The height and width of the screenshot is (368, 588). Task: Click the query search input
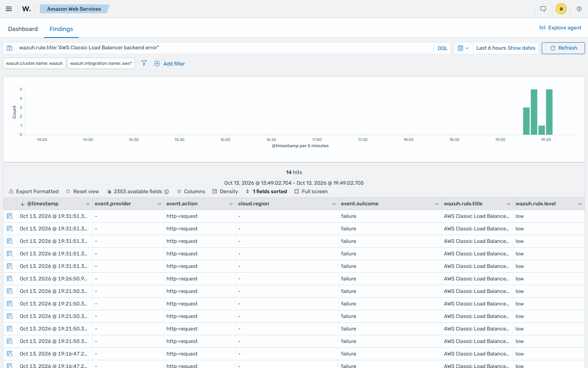(x=224, y=48)
